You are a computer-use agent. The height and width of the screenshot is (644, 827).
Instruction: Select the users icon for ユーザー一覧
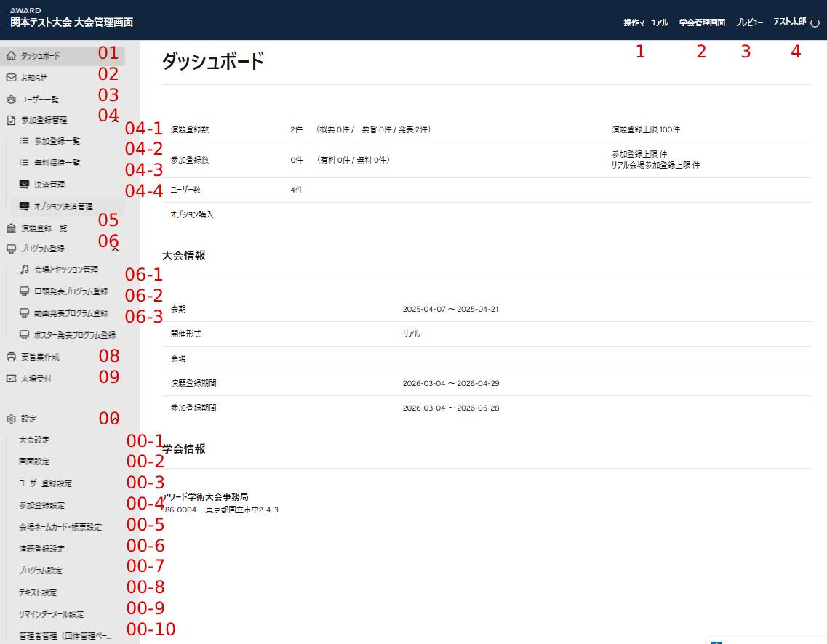click(11, 100)
